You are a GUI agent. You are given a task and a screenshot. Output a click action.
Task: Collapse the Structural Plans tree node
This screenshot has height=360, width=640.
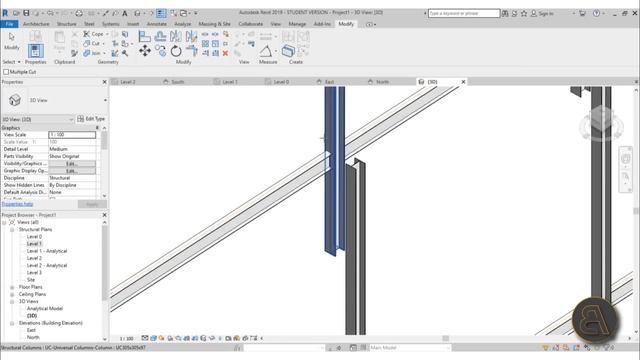click(12, 230)
